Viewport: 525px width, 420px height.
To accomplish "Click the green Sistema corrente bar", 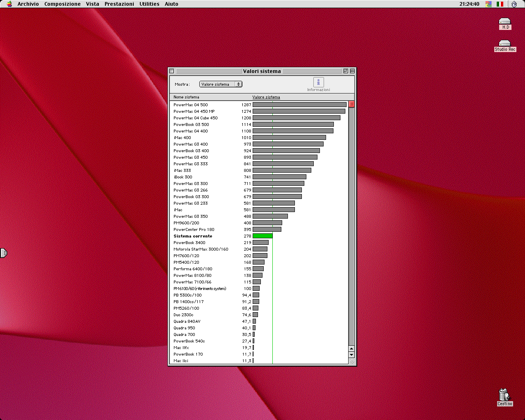I will click(x=262, y=236).
